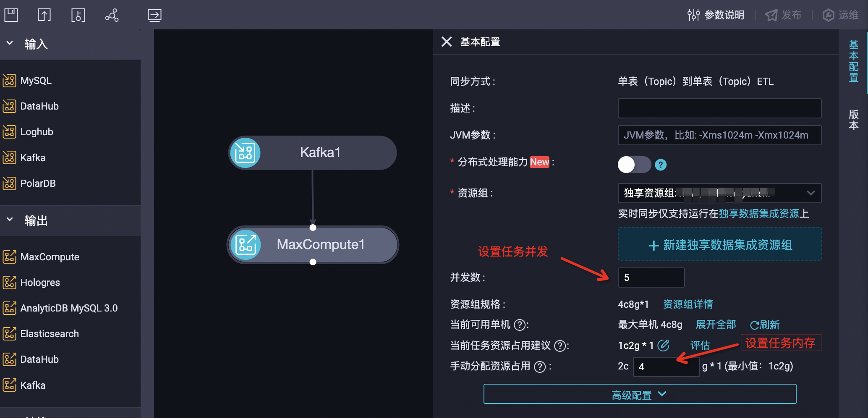The image size is (868, 419).
Task: Click 刷新 refresh link
Action: click(765, 325)
